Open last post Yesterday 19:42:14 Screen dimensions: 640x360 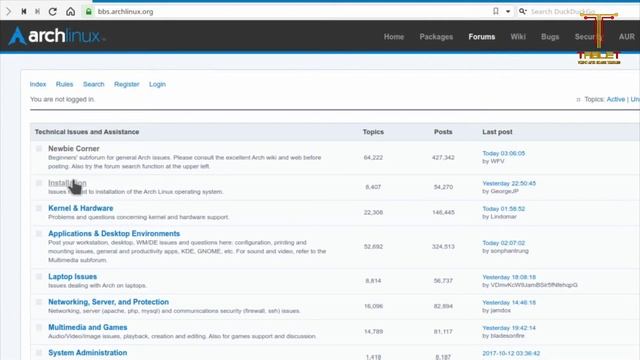pyautogui.click(x=509, y=328)
